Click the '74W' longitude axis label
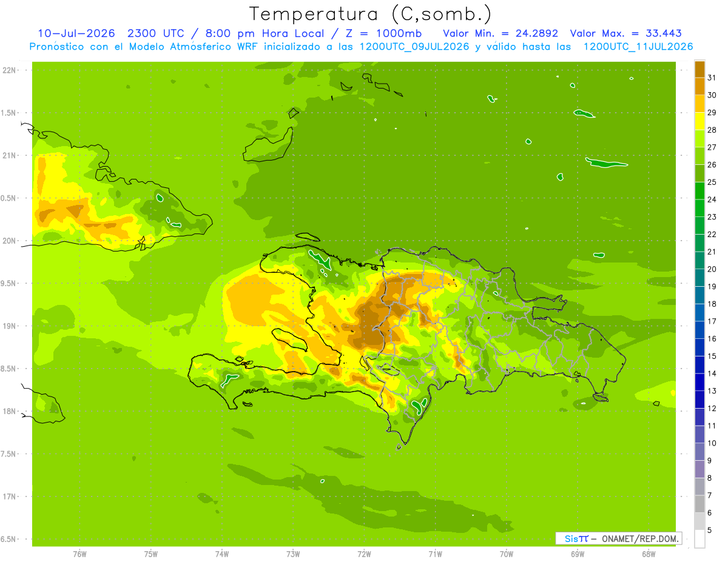Screen dimensions: 728x562 click(222, 554)
